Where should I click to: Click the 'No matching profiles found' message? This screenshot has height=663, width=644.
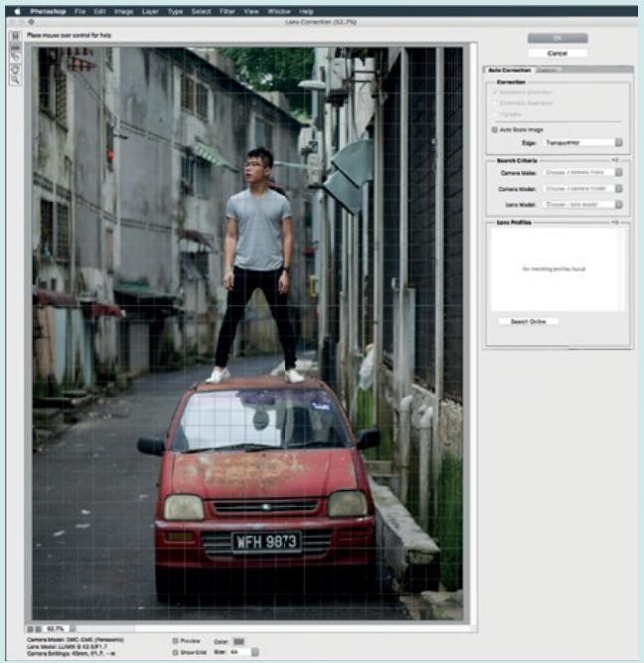[554, 269]
